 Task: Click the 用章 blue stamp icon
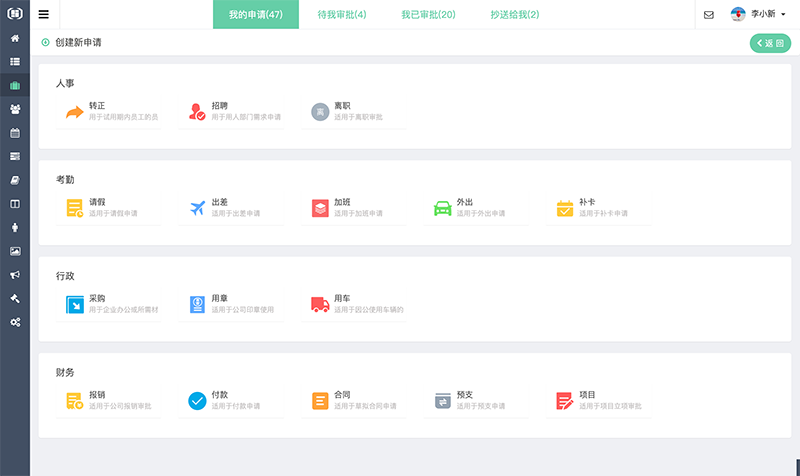coord(197,305)
